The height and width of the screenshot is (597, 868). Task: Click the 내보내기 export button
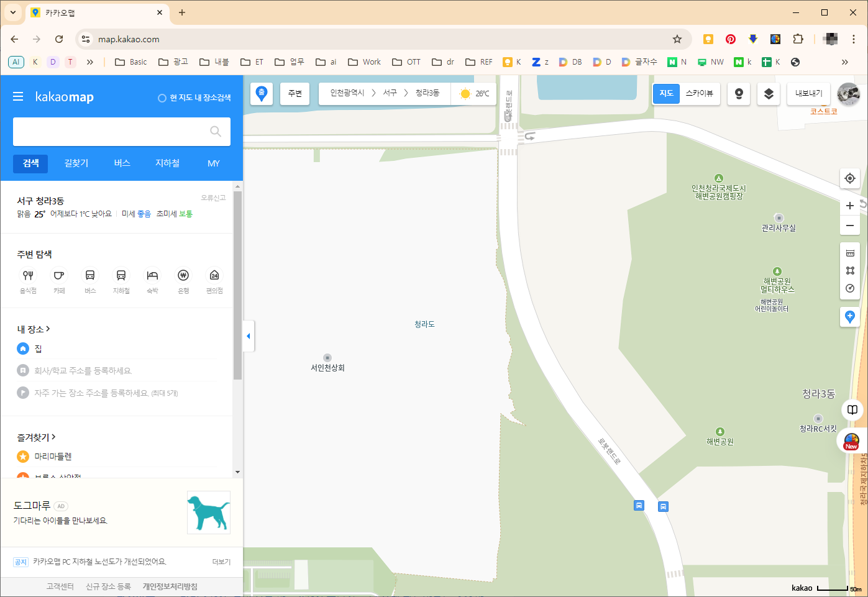tap(809, 94)
